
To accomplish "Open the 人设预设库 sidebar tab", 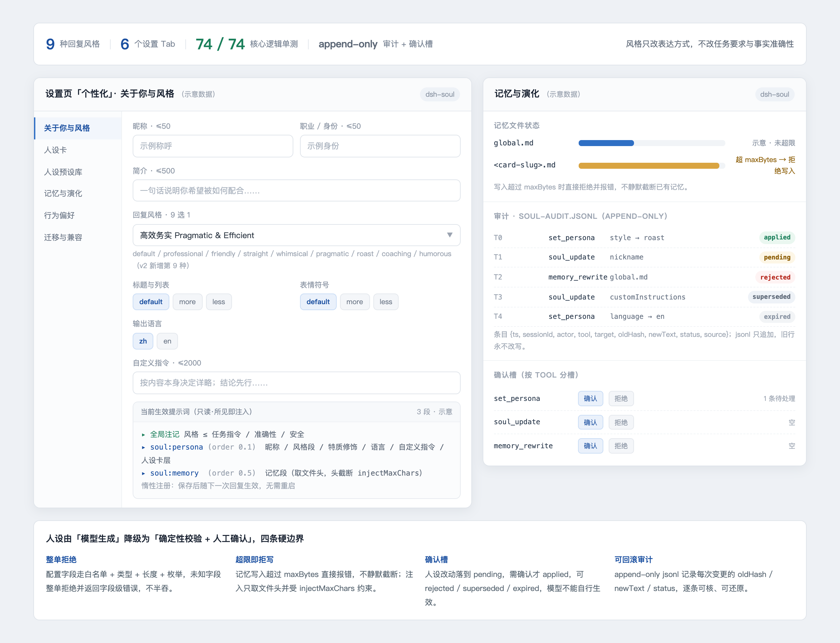I will (x=78, y=172).
